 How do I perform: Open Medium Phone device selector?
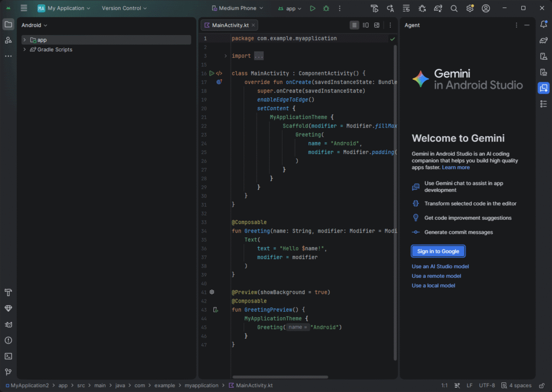point(237,8)
